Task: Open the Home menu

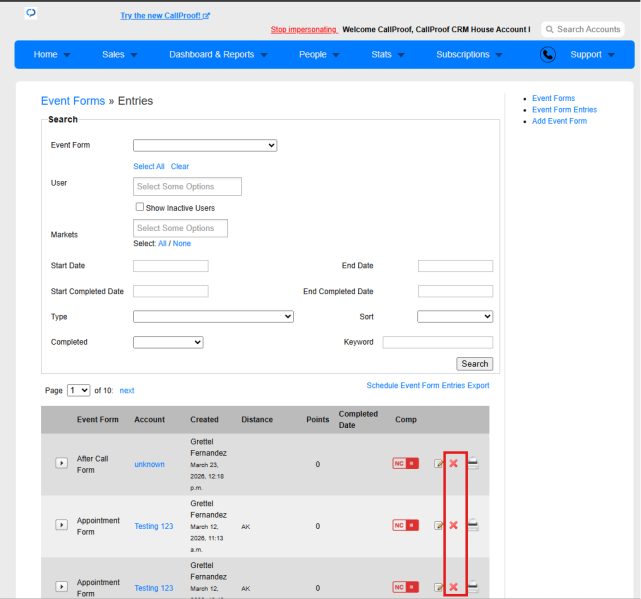Action: (52, 54)
